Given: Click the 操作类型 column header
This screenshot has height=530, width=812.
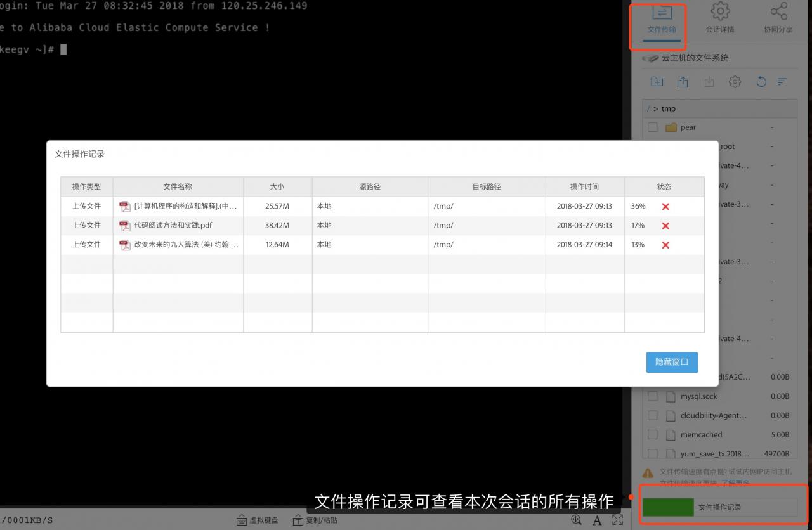Looking at the screenshot, I should coord(86,186).
